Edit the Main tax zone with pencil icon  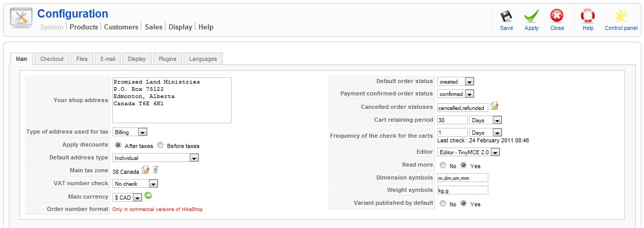point(145,170)
